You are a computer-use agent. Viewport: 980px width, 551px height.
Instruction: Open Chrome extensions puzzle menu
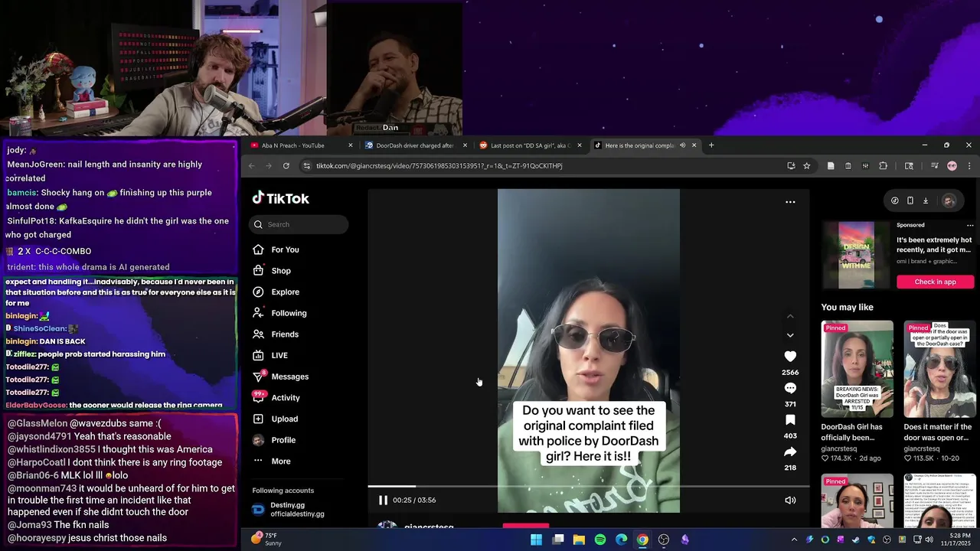tap(883, 166)
